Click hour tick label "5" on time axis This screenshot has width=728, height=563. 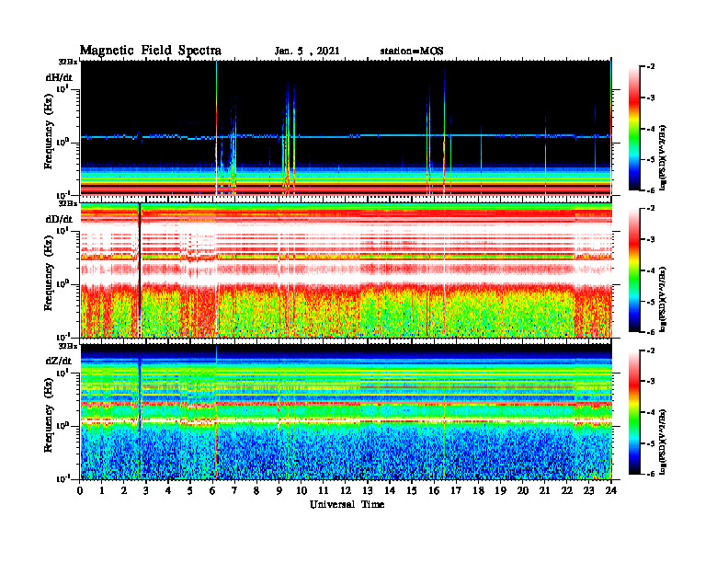[x=190, y=491]
